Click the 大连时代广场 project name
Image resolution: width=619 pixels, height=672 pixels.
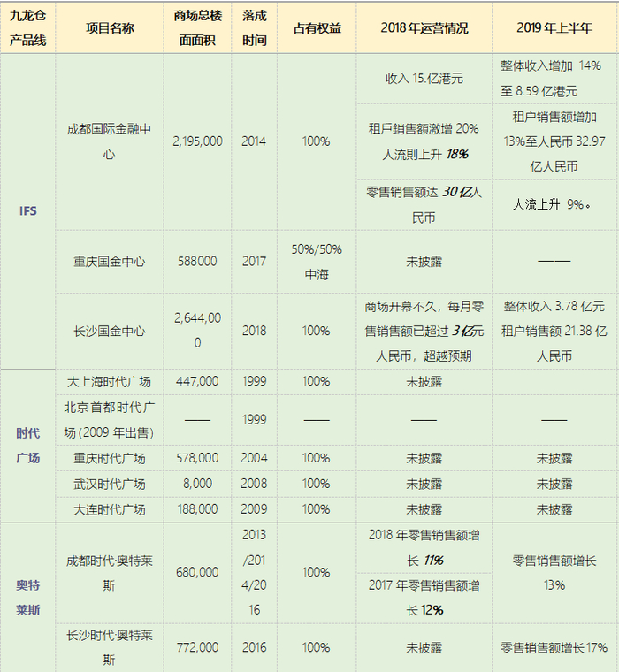click(x=110, y=509)
